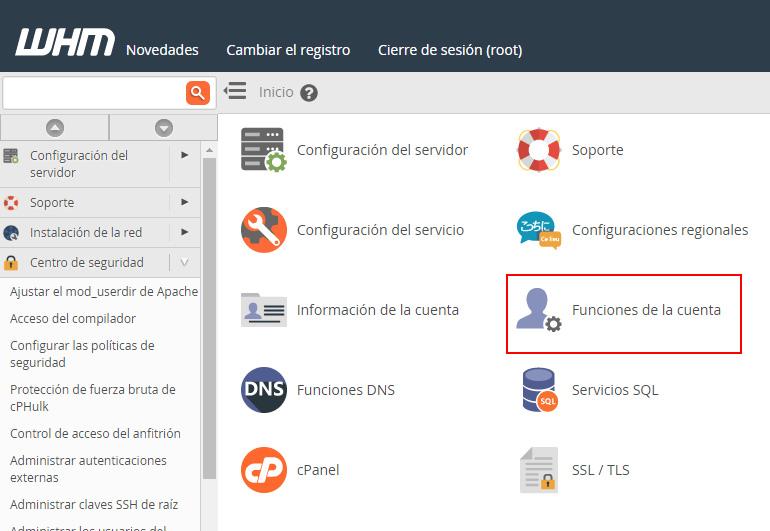Open Protección de fuerza bruta de cPHulk
Screen dimensions: 770x531
point(92,398)
